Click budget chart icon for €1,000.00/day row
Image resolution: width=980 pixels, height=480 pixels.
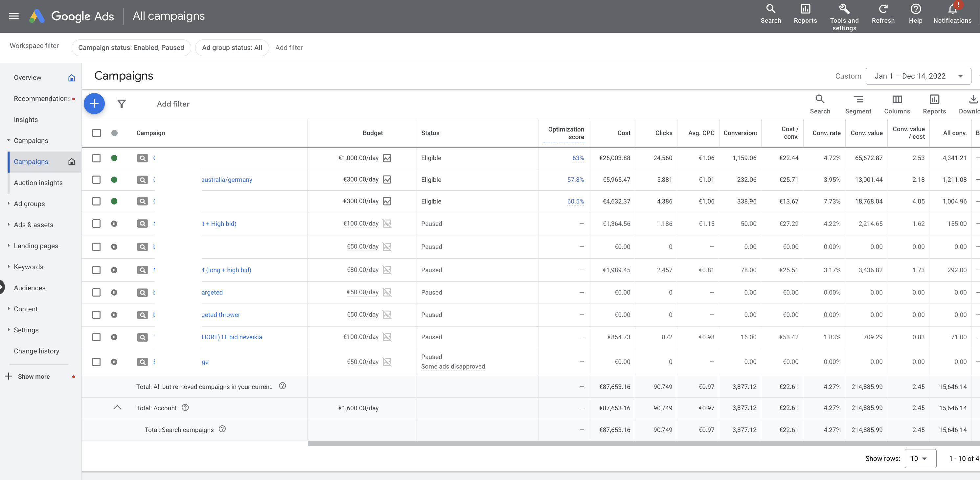click(387, 158)
